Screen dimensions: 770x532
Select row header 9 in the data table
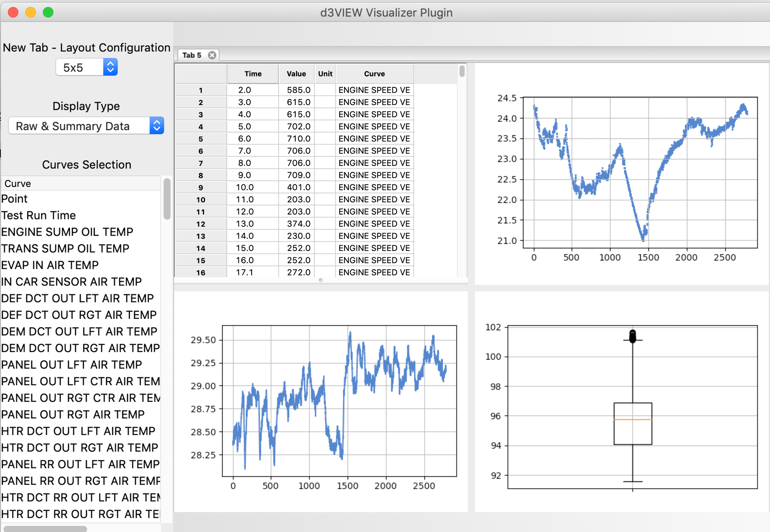(x=201, y=187)
